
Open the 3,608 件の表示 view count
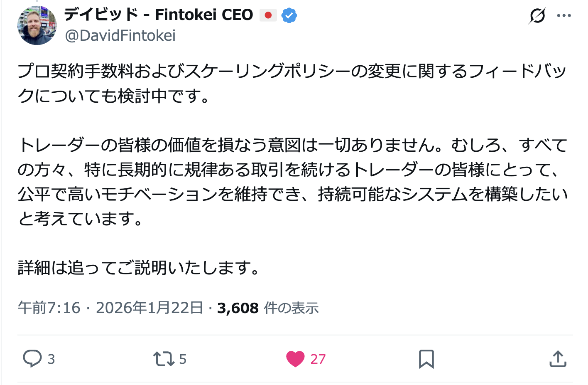pyautogui.click(x=268, y=308)
